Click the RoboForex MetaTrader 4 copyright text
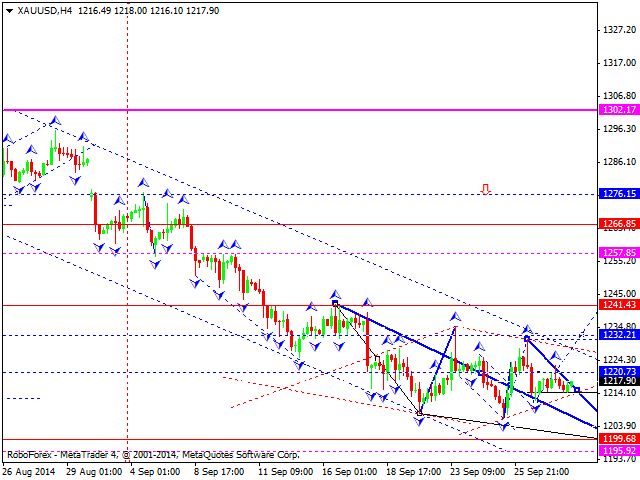 click(x=153, y=455)
